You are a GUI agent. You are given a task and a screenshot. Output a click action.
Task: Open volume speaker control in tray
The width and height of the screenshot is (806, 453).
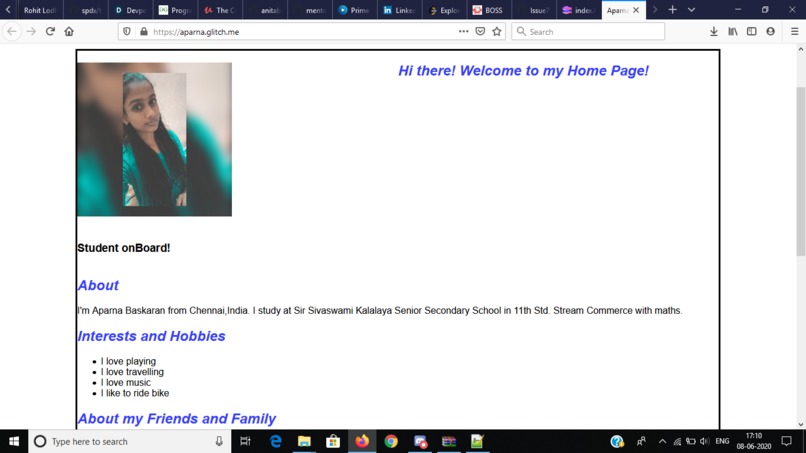[x=705, y=441]
